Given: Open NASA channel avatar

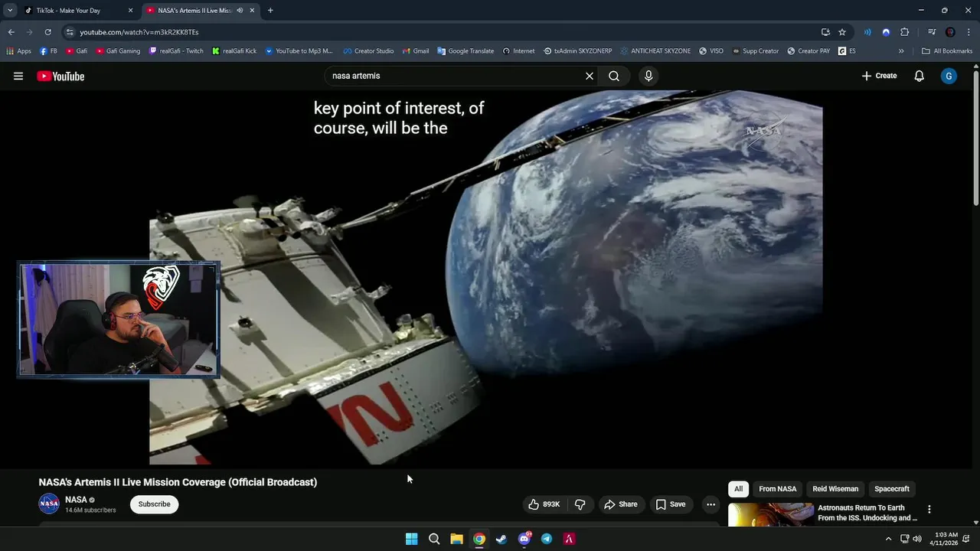Looking at the screenshot, I should click(x=49, y=504).
